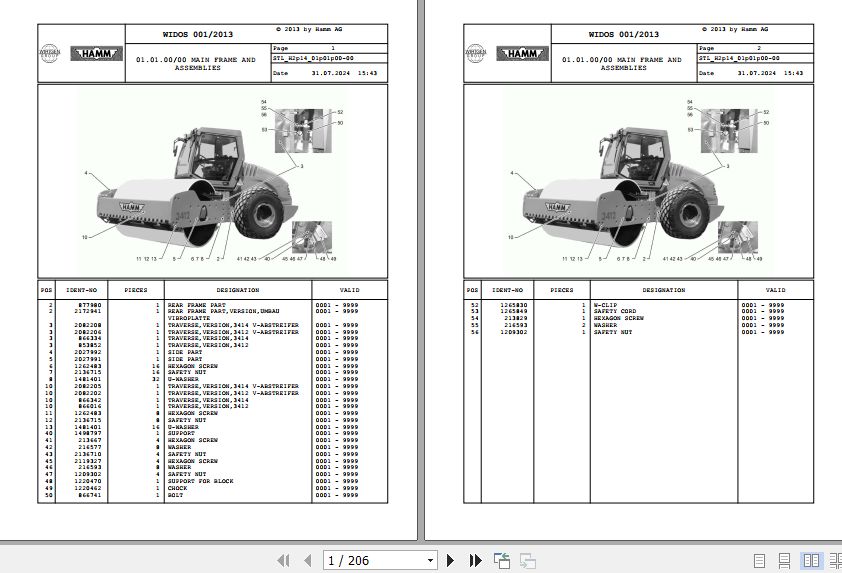Click the 'CHOCK' designation row

pos(212,488)
